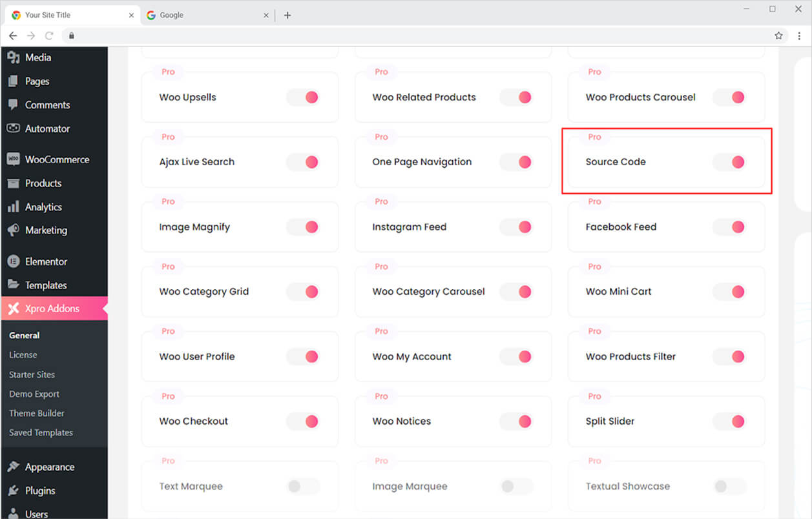
Task: Disable the Source Code widget
Action: (x=729, y=162)
